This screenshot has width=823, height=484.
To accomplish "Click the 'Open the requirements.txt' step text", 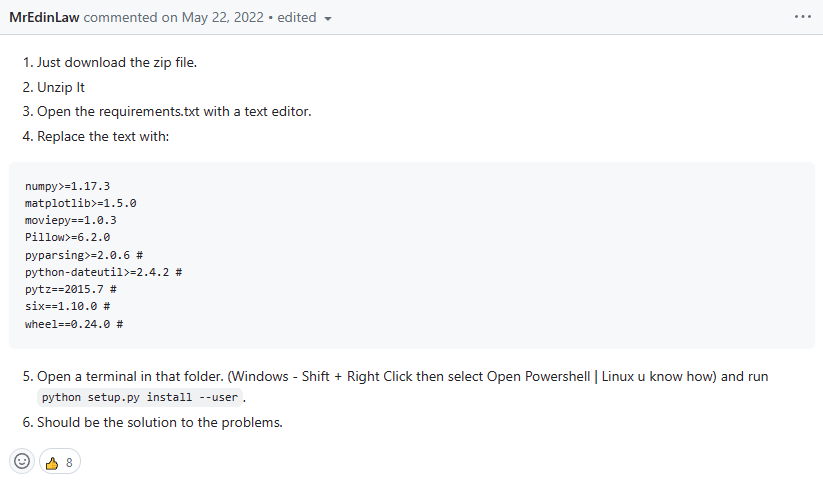I will tap(174, 111).
